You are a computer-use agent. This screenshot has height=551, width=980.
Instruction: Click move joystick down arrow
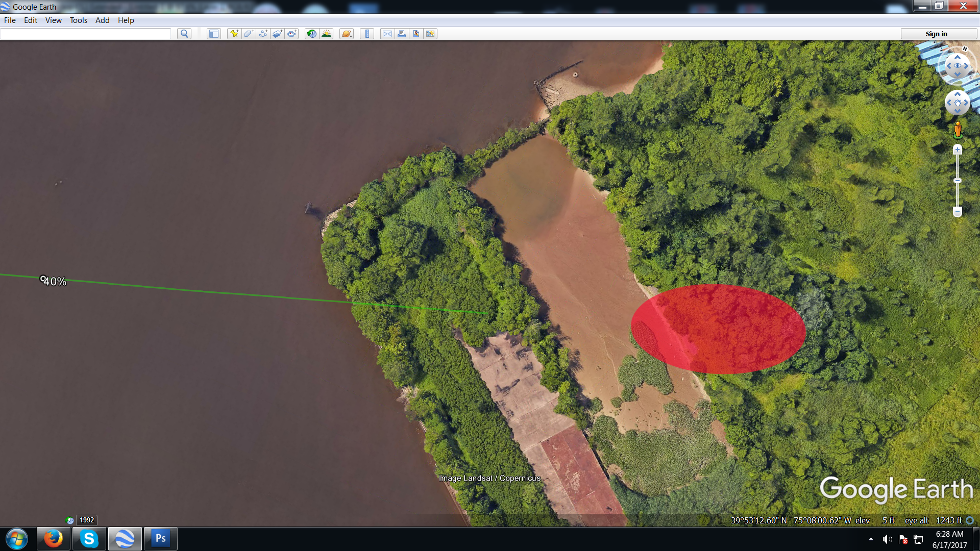(x=958, y=111)
